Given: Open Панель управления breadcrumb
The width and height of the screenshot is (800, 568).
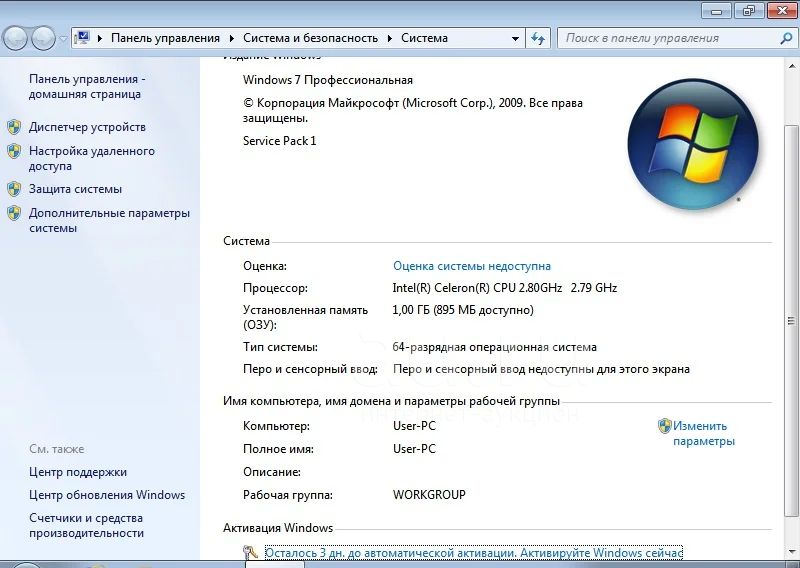Looking at the screenshot, I should tap(165, 38).
